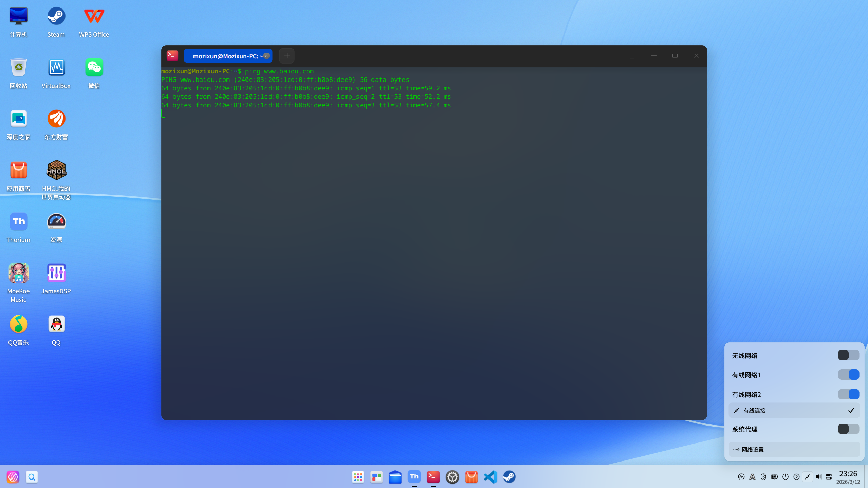Launch VirtualBox desktop icon
The height and width of the screenshot is (488, 868).
click(56, 68)
